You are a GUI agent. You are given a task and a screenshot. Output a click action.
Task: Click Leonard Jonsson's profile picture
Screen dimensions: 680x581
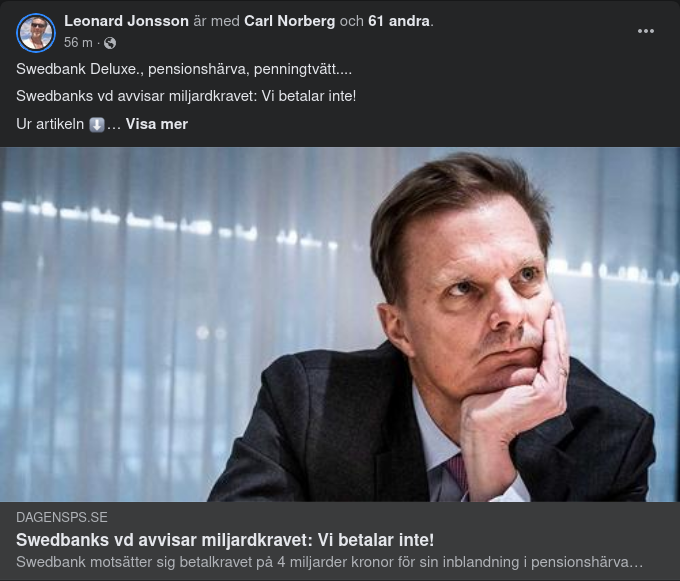coord(36,33)
